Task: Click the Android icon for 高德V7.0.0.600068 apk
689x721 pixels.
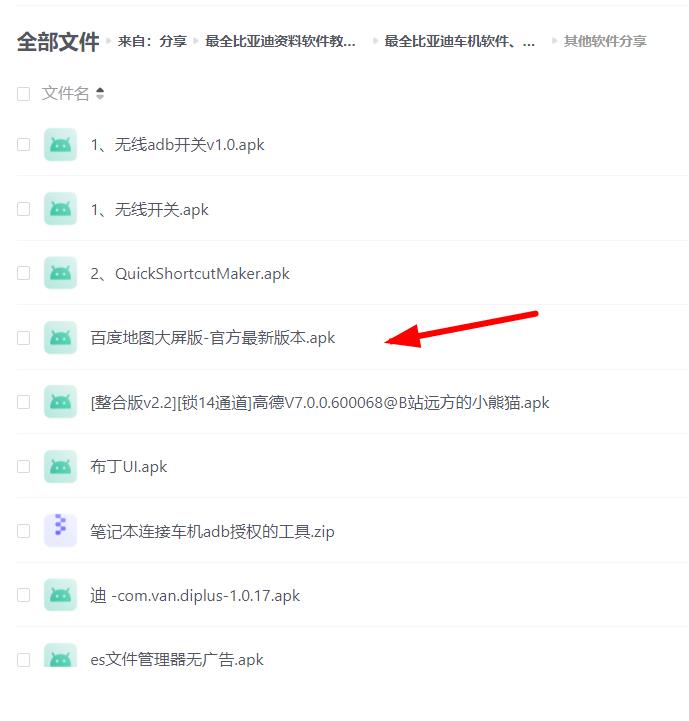Action: pos(60,402)
